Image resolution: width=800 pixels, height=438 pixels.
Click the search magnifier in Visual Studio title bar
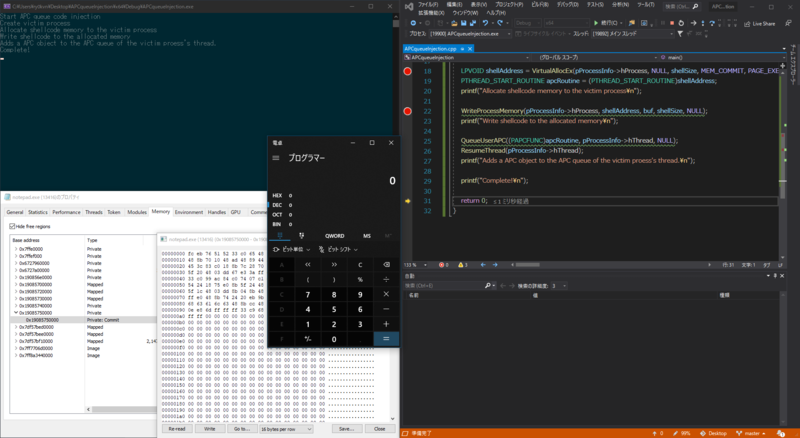pyautogui.click(x=695, y=7)
